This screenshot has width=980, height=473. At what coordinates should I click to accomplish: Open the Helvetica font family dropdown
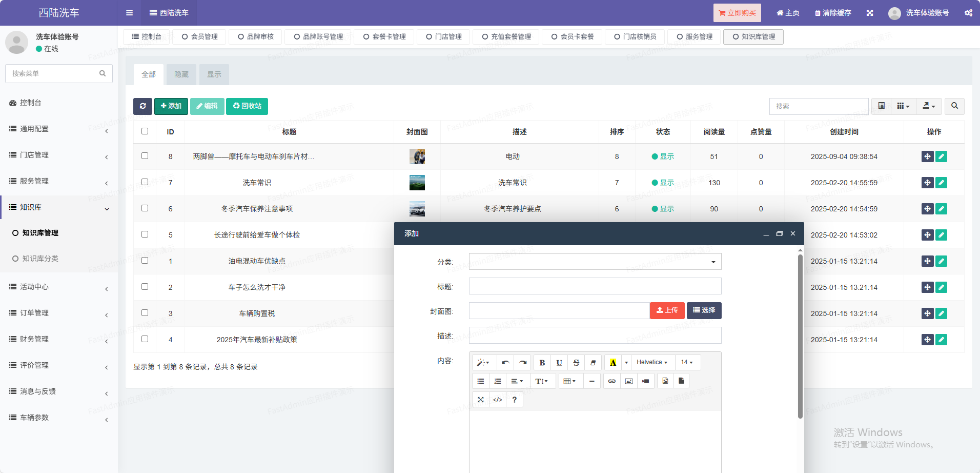[x=651, y=363]
